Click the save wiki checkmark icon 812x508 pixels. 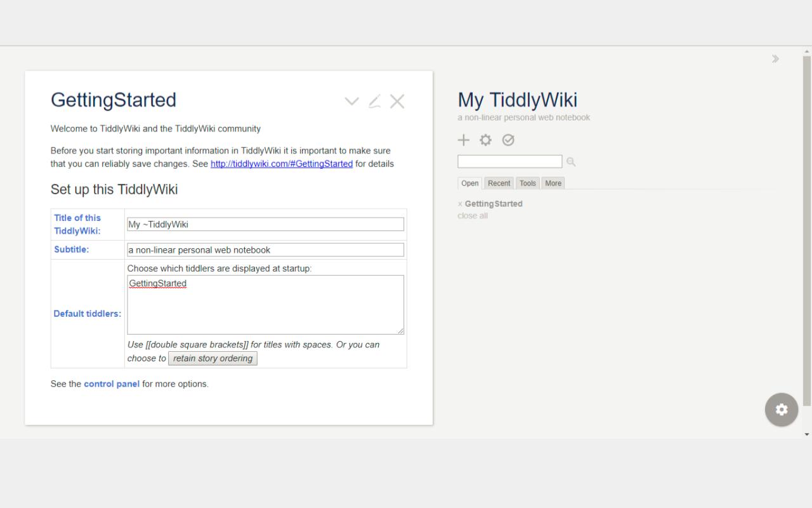pyautogui.click(x=508, y=140)
